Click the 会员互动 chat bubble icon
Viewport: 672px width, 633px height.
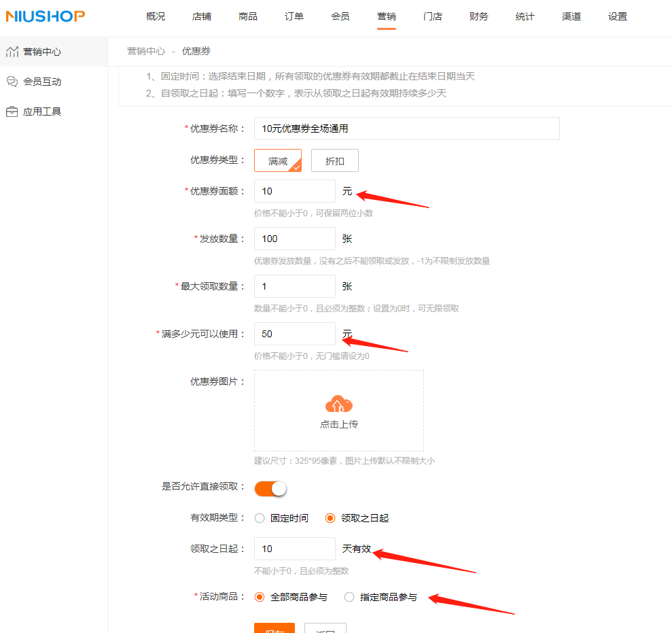12,82
